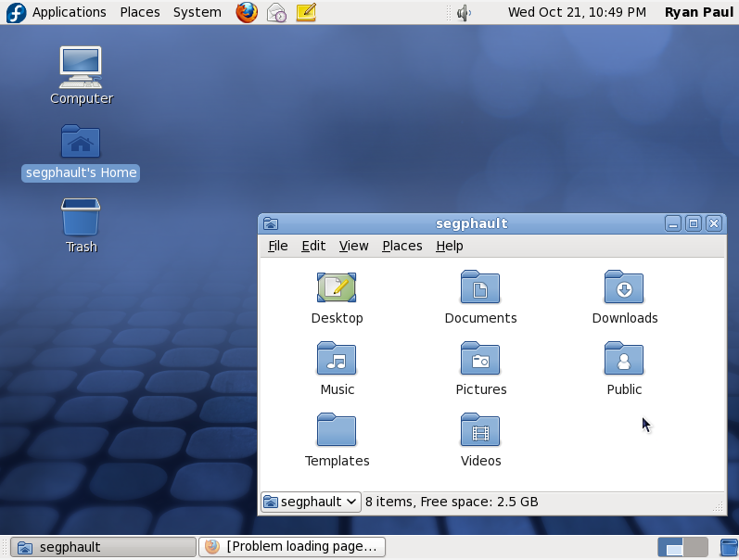Viewport: 739px width, 560px height.
Task: Click the show desktop handle at bottom-left
Action: pos(5,547)
